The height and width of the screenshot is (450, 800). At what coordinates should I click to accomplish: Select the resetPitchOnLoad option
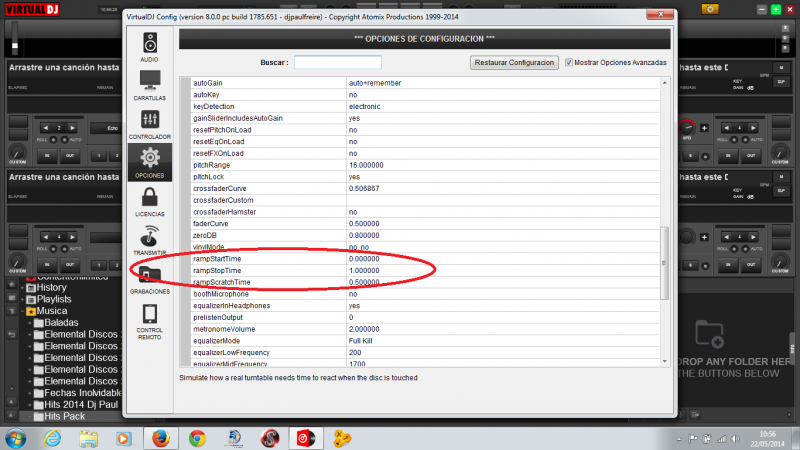[424, 130]
